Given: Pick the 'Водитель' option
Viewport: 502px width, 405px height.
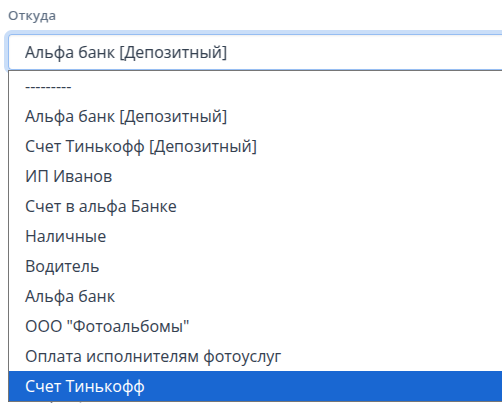Looking at the screenshot, I should [255, 266].
